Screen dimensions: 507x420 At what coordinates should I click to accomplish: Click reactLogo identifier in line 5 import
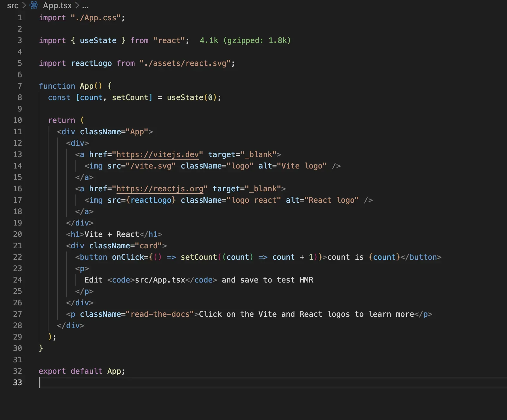(91, 63)
